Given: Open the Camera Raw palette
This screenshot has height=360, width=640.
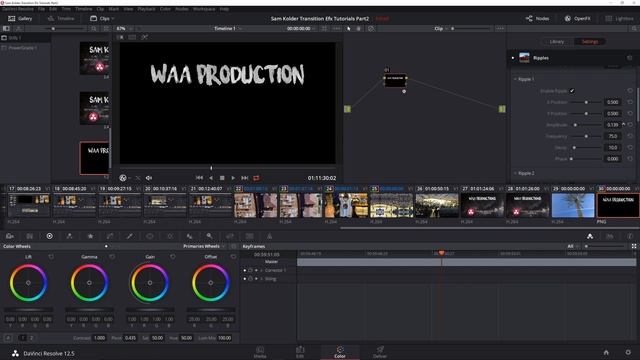Looking at the screenshot, I should (10, 236).
